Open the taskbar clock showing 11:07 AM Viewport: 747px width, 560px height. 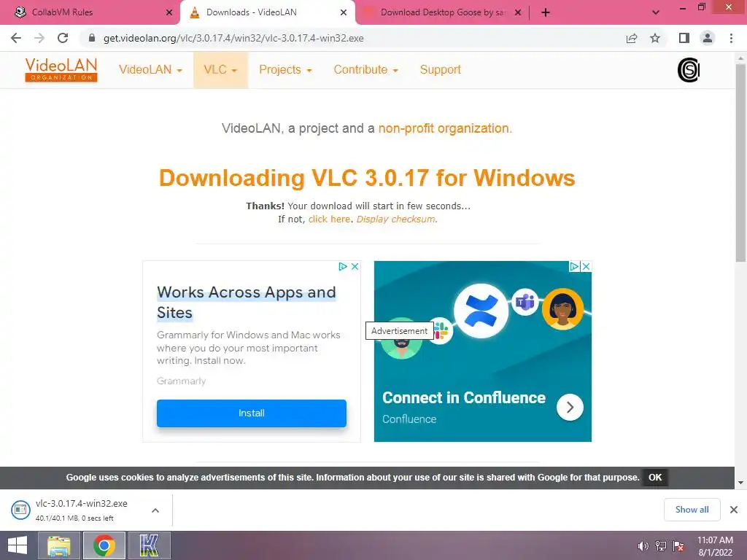tap(715, 546)
